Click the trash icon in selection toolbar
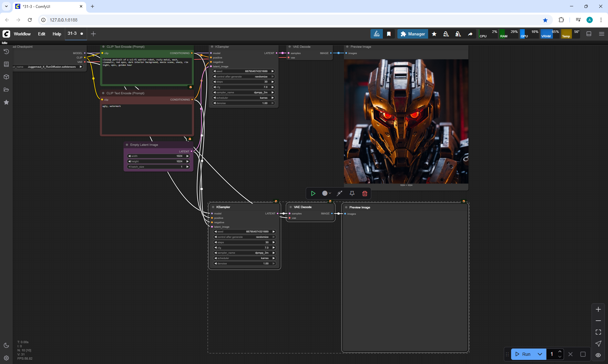The image size is (608, 364). pos(364,194)
